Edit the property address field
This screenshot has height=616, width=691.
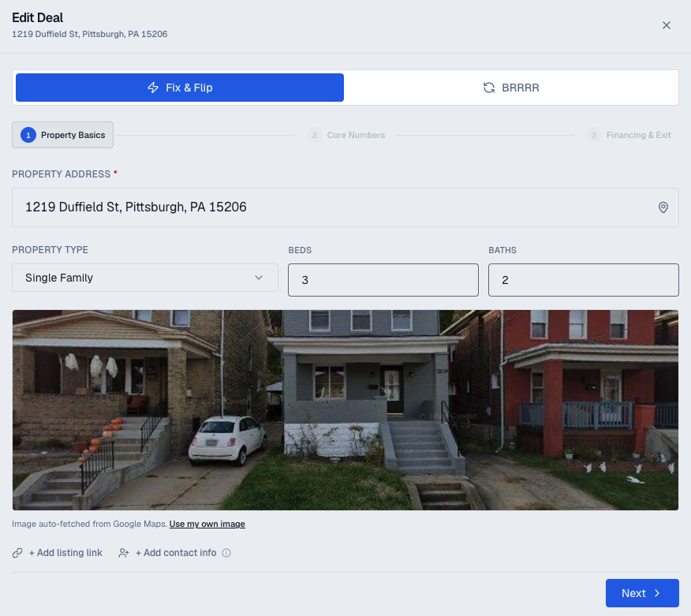pos(345,207)
